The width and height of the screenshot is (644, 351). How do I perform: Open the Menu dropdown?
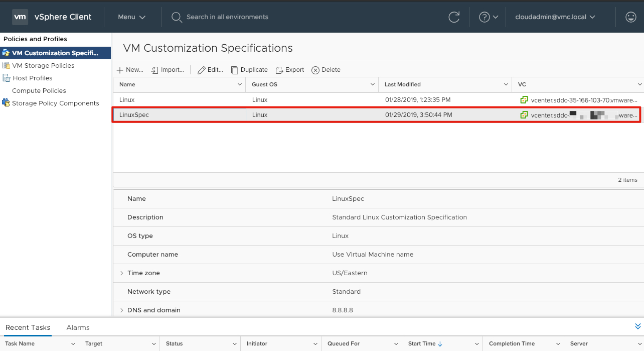tap(131, 17)
